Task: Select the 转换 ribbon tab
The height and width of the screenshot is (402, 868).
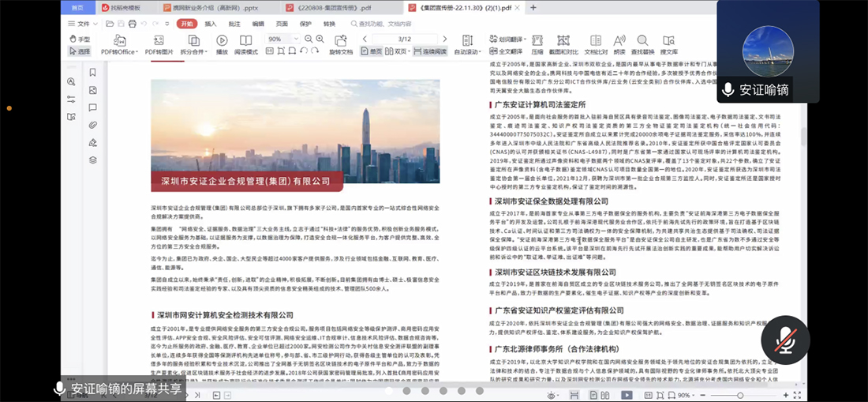Action: (x=330, y=24)
